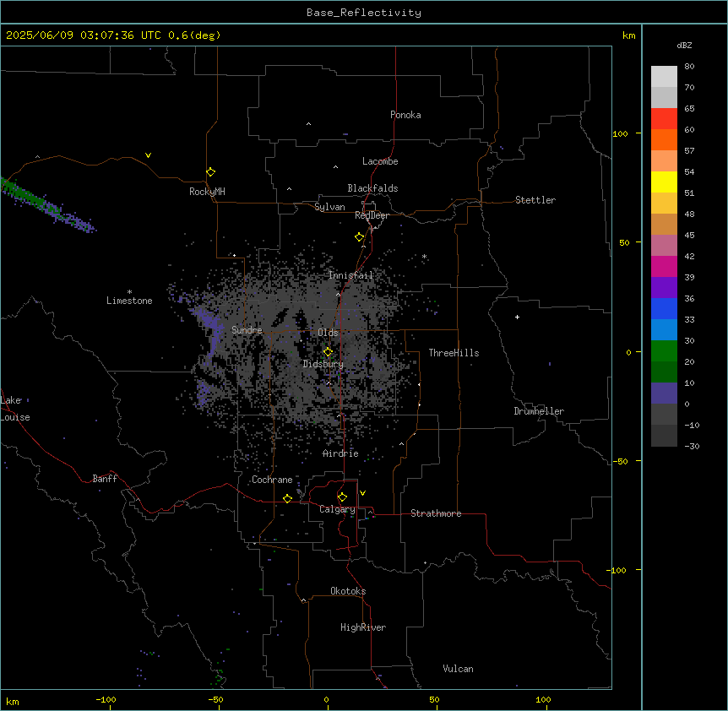Pick the orange 57-60 dBZ legend swatch

(664, 139)
